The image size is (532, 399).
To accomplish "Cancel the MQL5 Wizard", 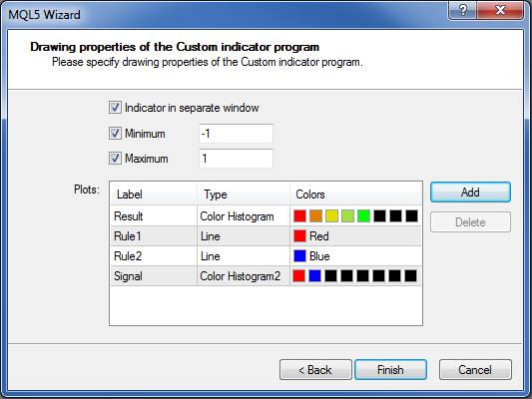I will click(x=475, y=369).
